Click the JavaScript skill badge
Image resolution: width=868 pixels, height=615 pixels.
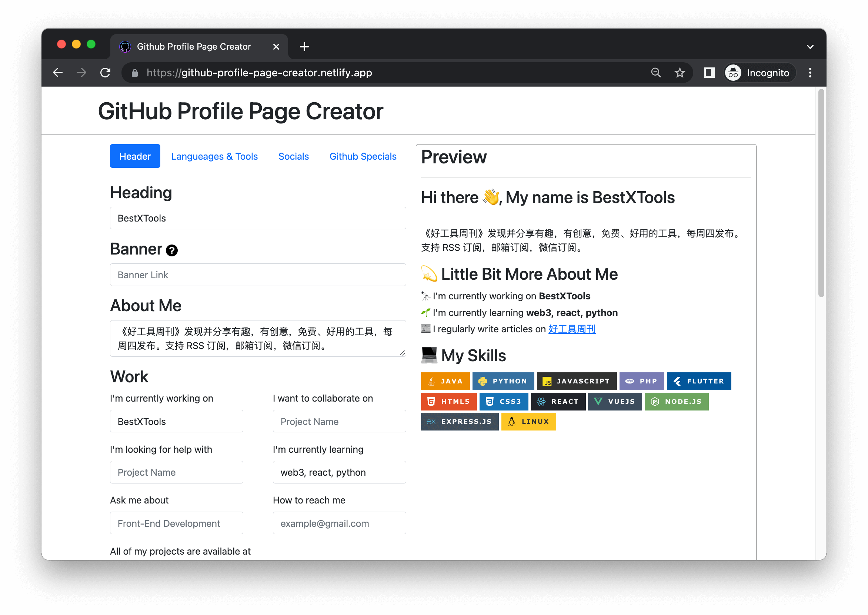point(577,381)
